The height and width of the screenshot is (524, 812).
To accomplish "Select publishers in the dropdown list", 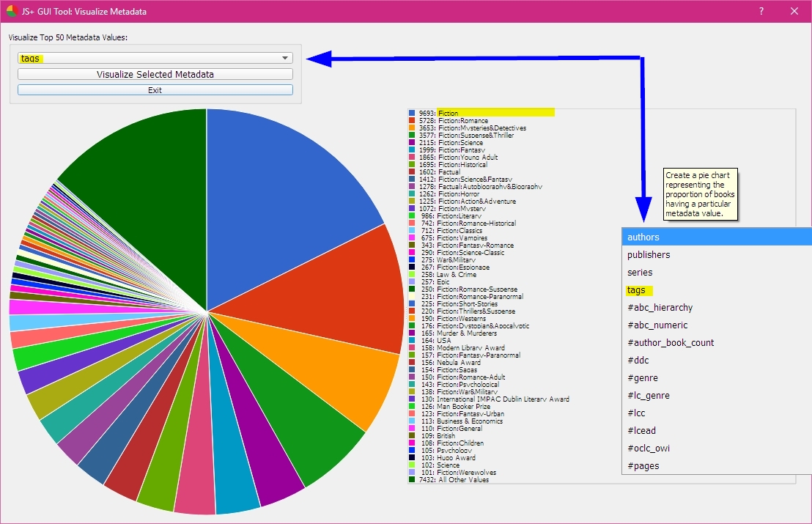I will click(717, 255).
